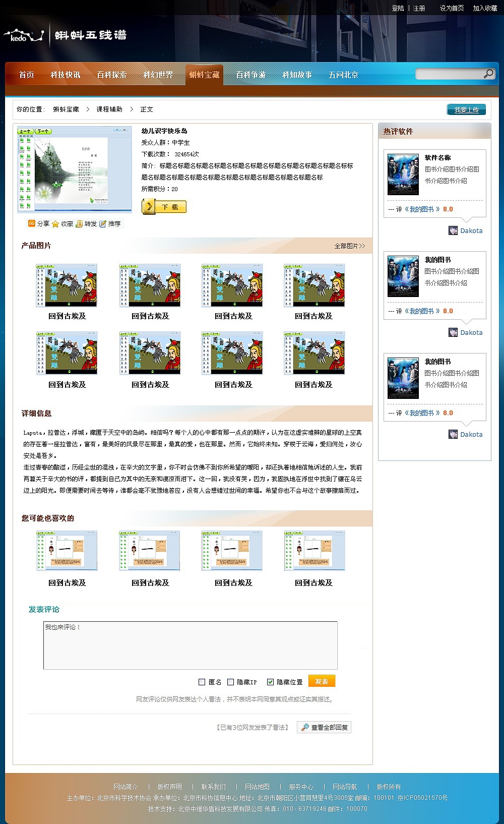Click the 推荐 recommend pencil icon

103,224
